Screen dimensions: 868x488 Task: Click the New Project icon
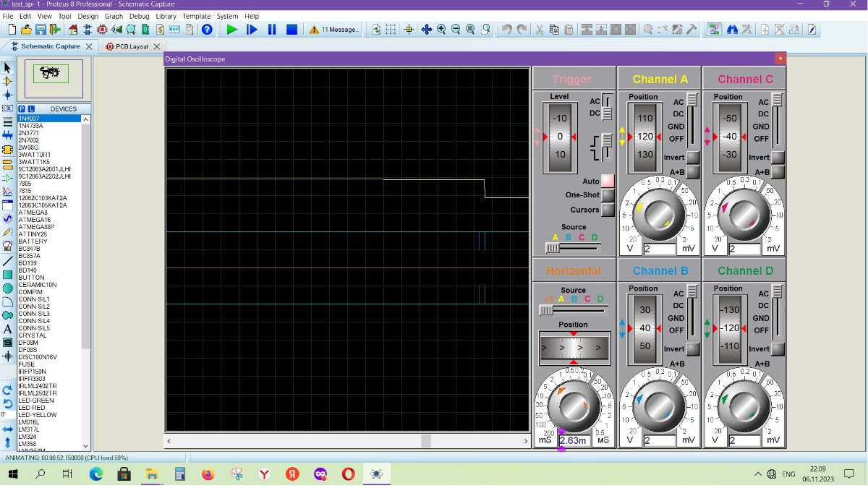coord(12,30)
